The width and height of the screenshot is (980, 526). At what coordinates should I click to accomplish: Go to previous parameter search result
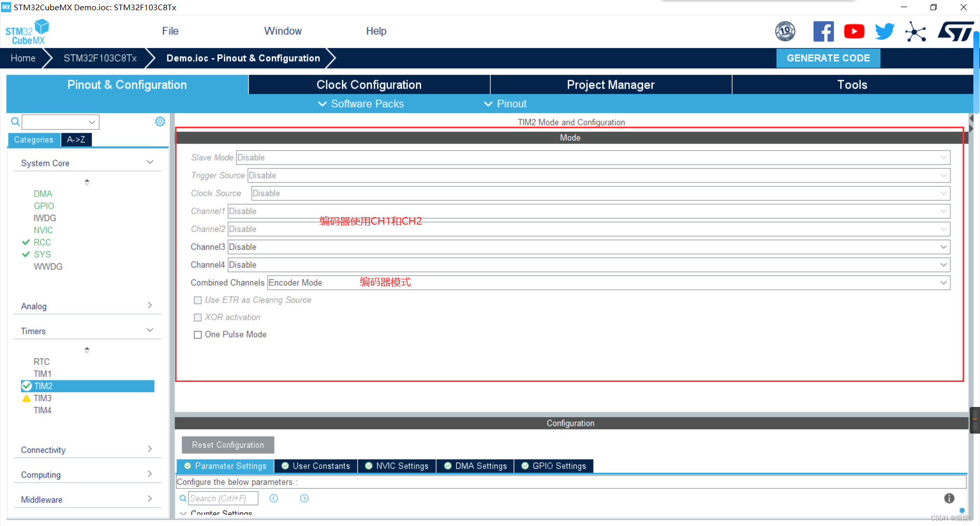274,498
